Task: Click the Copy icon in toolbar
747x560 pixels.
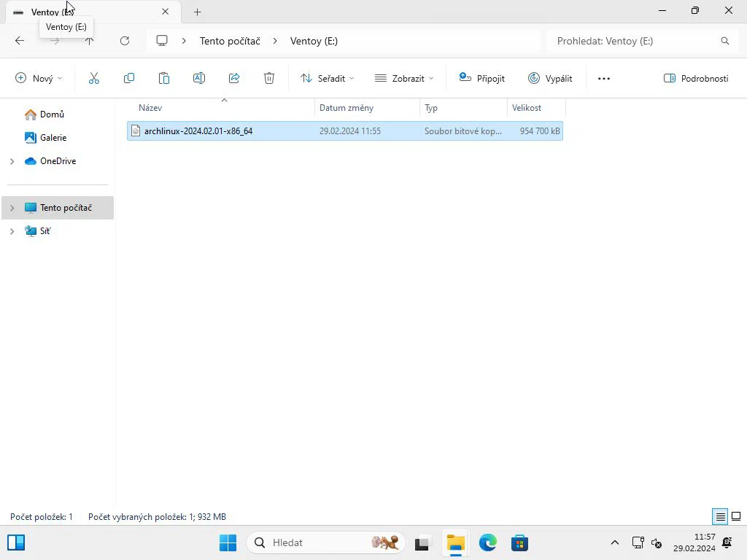Action: (128, 78)
